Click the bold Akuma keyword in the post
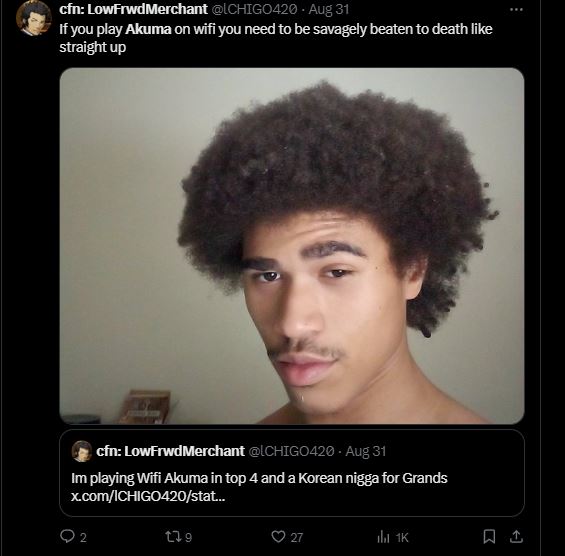The height and width of the screenshot is (556, 565). coord(148,29)
